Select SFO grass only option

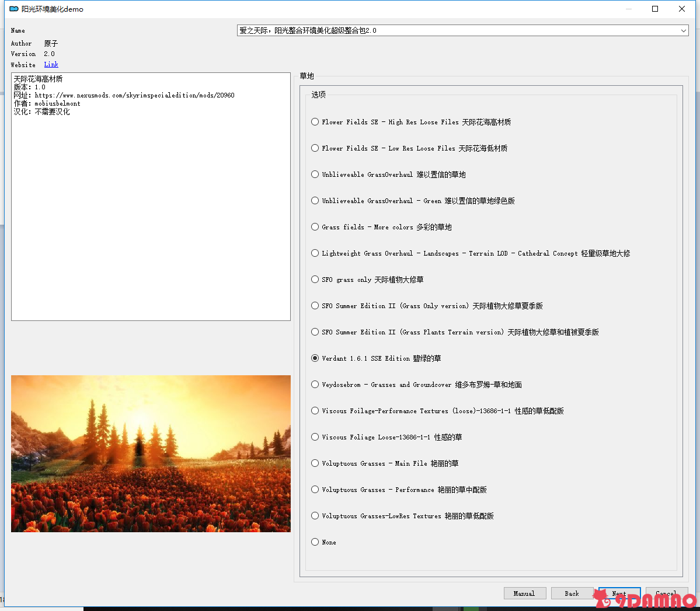coord(315,280)
